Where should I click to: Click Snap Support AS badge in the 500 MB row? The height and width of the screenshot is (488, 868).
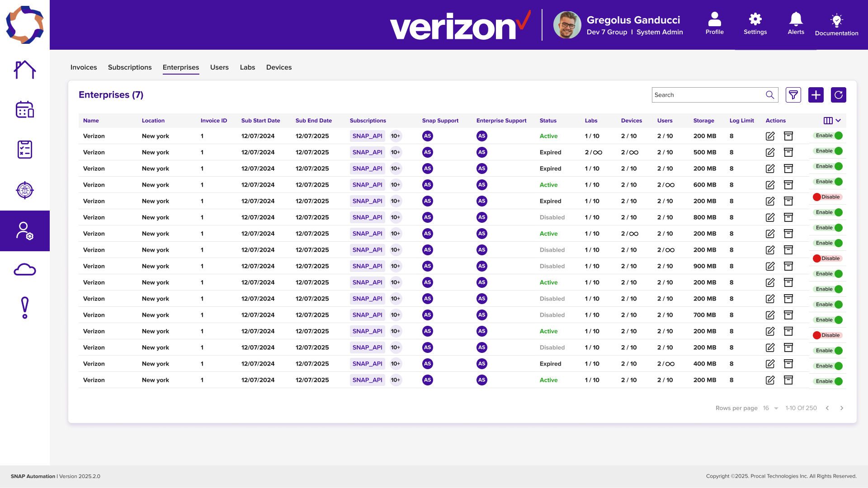point(427,152)
